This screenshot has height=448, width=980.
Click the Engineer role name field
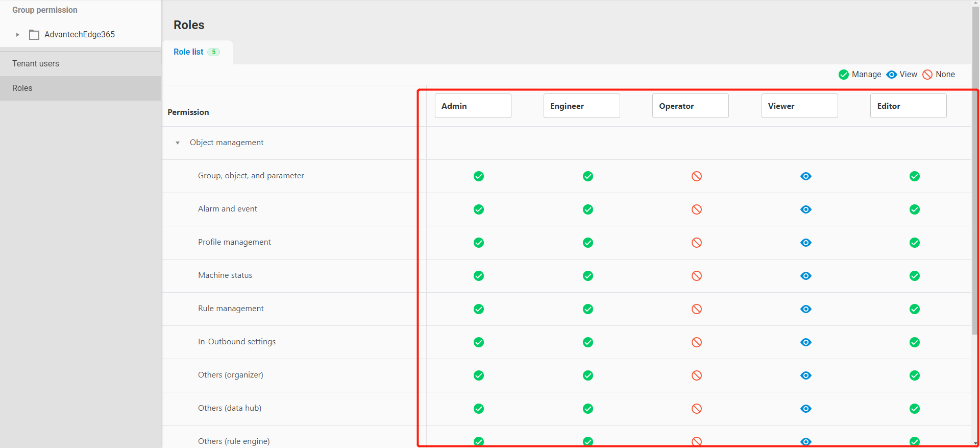pyautogui.click(x=581, y=106)
